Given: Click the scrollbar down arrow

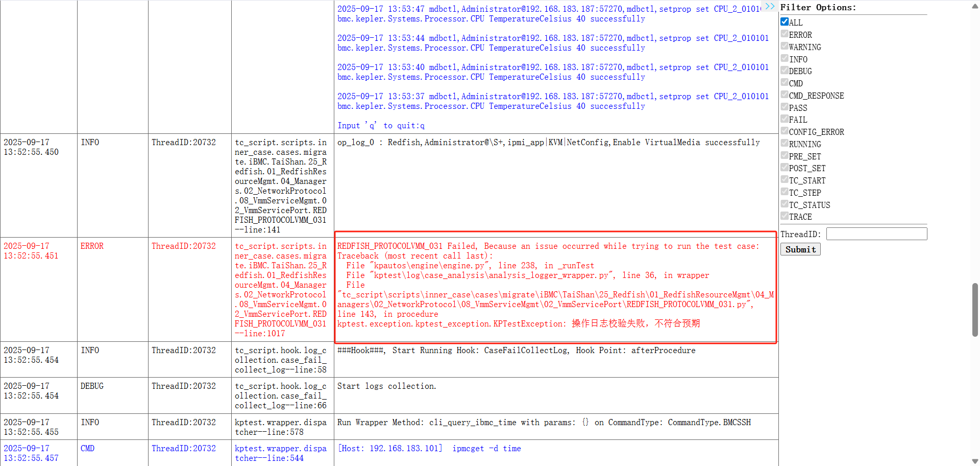Looking at the screenshot, I should coord(975,461).
